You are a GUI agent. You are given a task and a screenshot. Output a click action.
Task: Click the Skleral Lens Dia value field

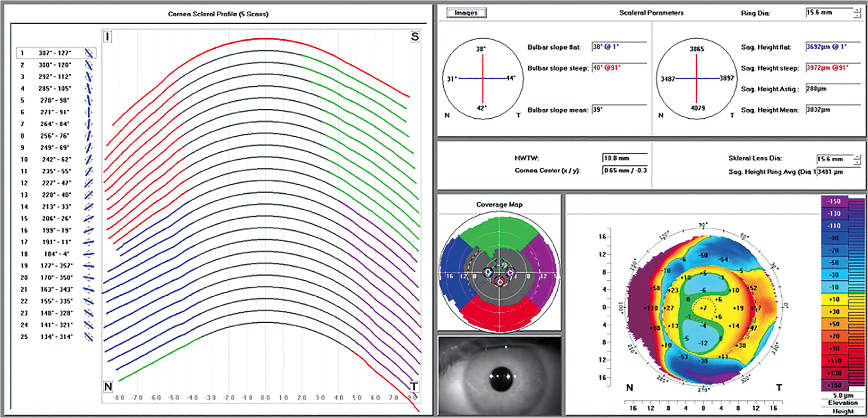834,159
